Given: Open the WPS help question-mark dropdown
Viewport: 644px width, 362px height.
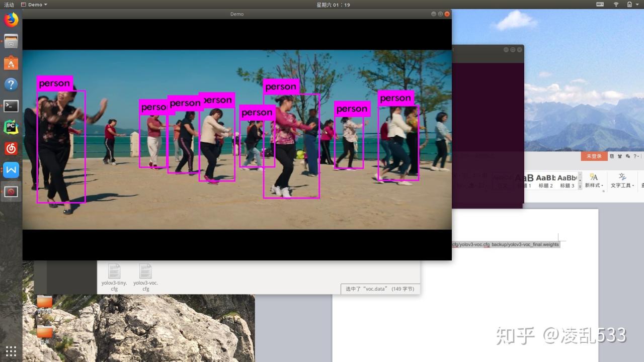Looking at the screenshot, I should click(636, 156).
